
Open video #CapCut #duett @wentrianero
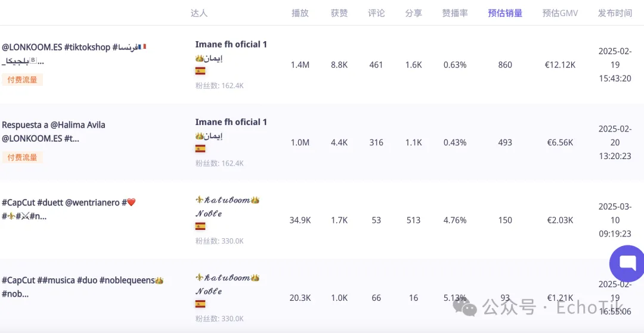coord(69,209)
